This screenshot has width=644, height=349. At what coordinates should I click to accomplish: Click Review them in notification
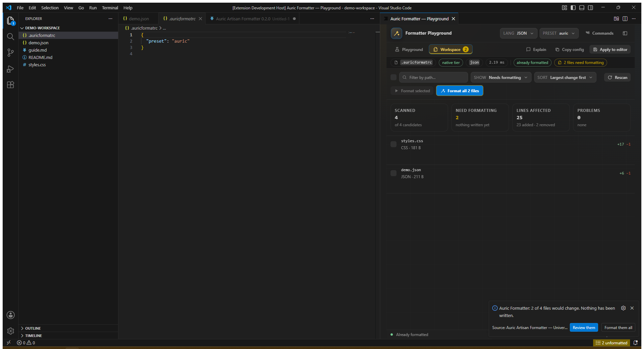pos(584,327)
